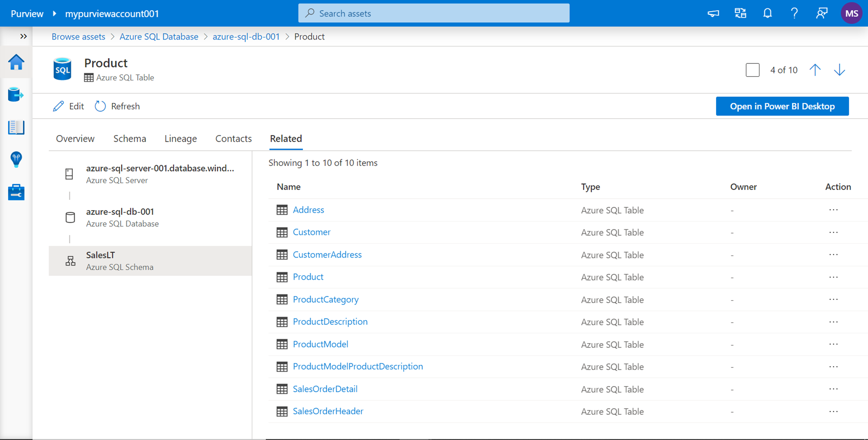
Task: Go to the next asset with down arrow
Action: 839,70
